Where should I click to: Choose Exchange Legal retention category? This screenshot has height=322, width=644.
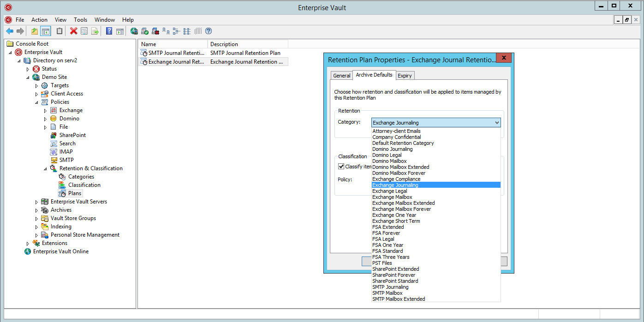(436, 191)
